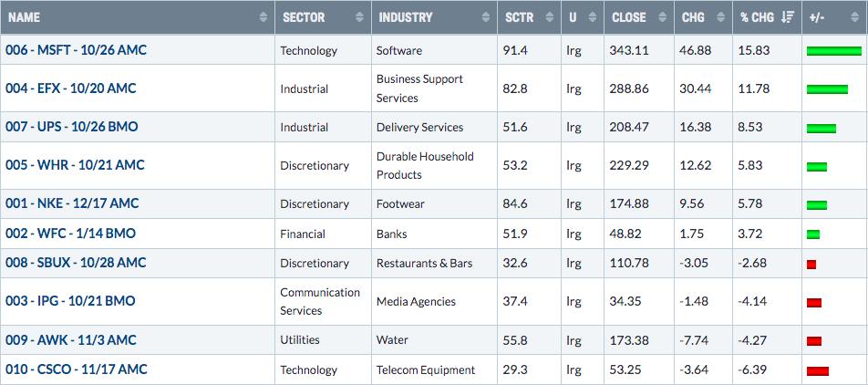Open the 010 - CSCO - 11/17 AMC link
The width and height of the screenshot is (868, 385).
click(x=77, y=369)
